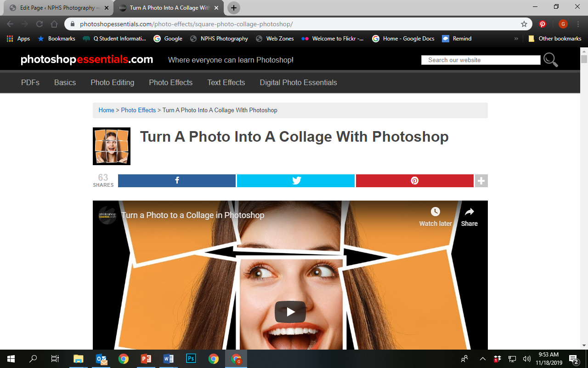Image resolution: width=588 pixels, height=368 pixels.
Task: Click the browser forward arrow
Action: pos(25,24)
